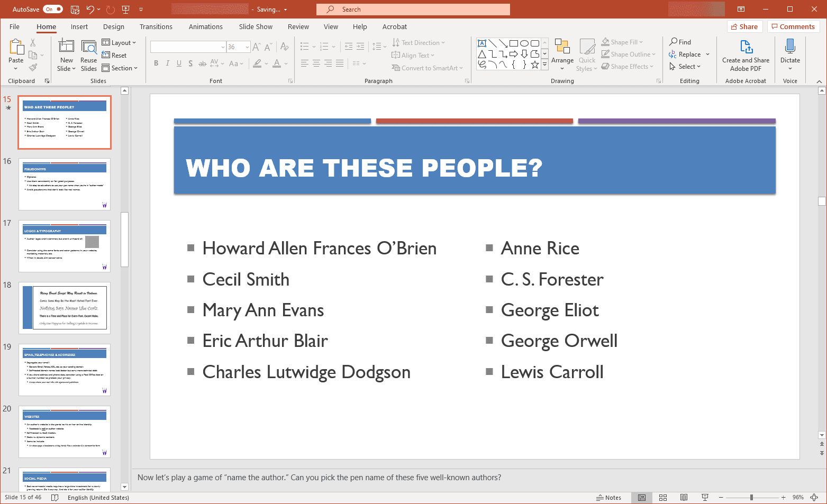
Task: Click Decrease List Level icon
Action: [349, 47]
